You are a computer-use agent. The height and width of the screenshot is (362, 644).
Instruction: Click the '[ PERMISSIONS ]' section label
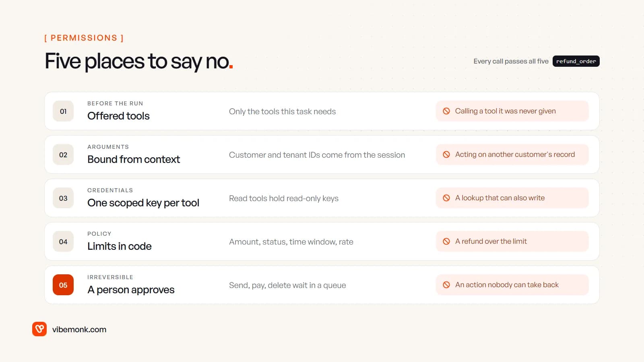pos(84,38)
